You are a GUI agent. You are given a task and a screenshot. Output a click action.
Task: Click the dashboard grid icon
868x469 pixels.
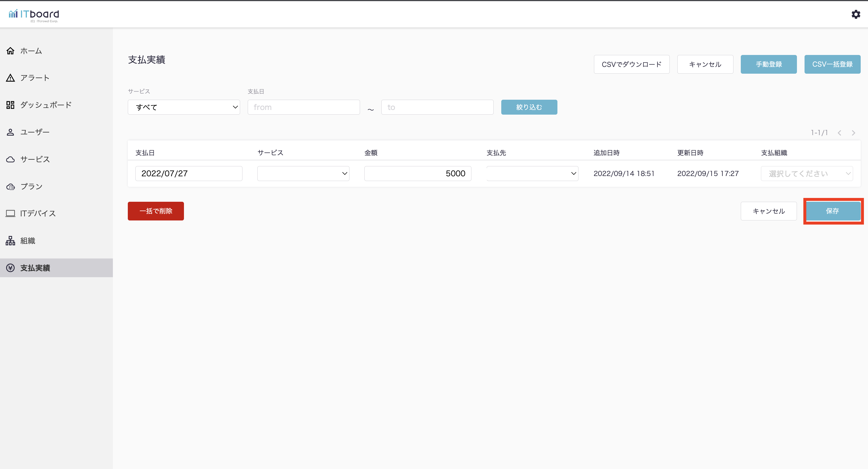click(x=11, y=105)
